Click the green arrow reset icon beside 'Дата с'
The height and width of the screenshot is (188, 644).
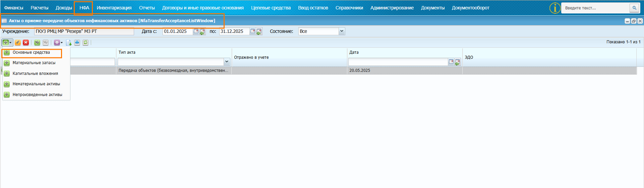(202, 32)
